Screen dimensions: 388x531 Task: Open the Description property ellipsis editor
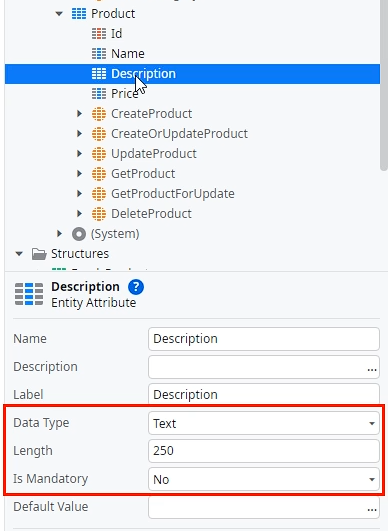click(x=372, y=369)
